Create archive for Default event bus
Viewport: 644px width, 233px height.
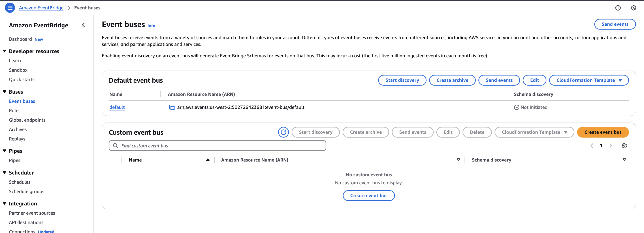[x=452, y=80]
